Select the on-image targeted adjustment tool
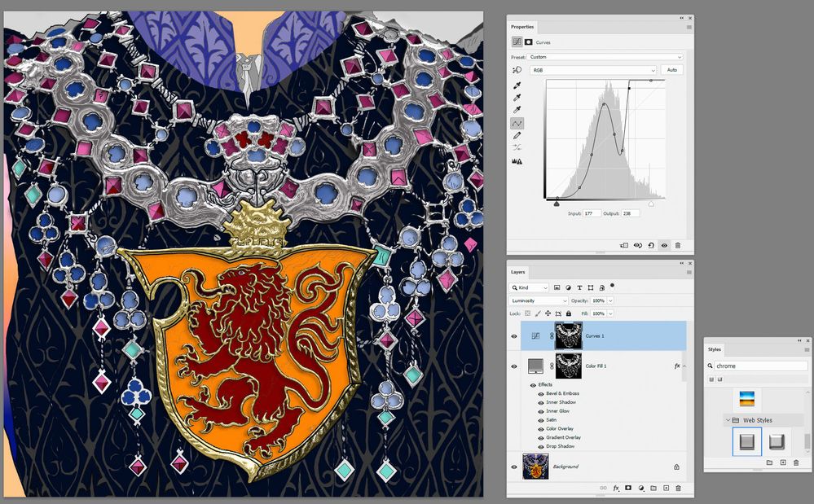 pos(517,70)
